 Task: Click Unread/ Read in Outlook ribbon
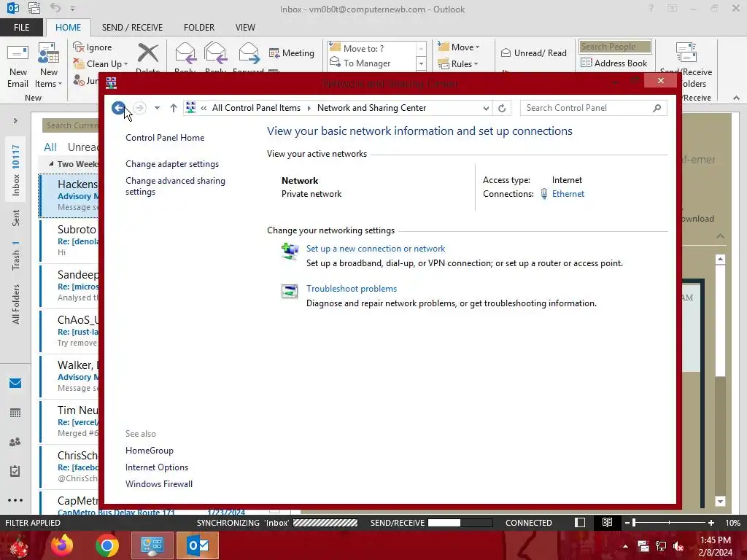533,52
